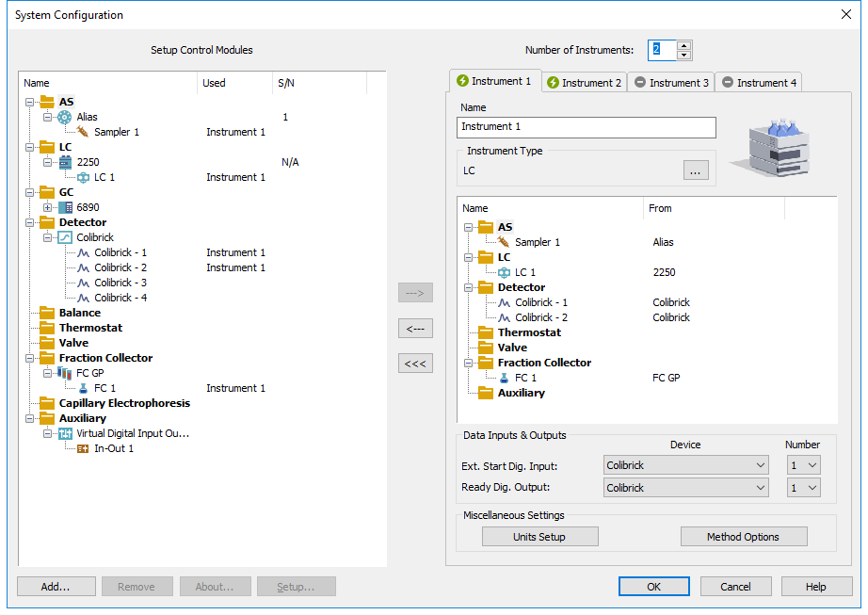The image size is (868, 615).
Task: Collapse the Detector folder in left tree
Action: point(30,222)
